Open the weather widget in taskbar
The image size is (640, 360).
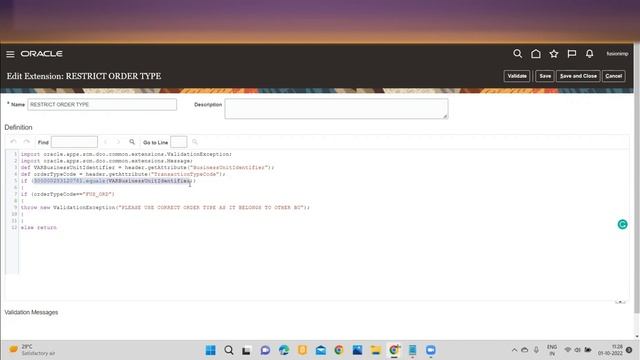point(32,350)
